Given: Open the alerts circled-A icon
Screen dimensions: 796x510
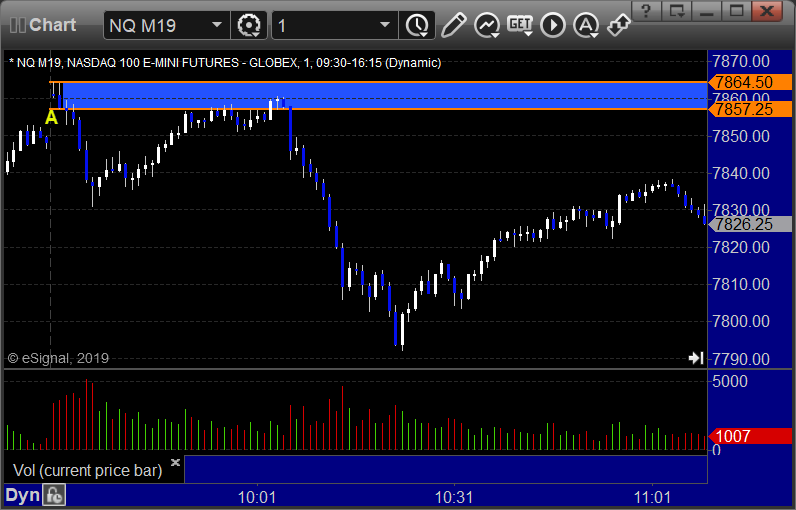Looking at the screenshot, I should pyautogui.click(x=586, y=25).
